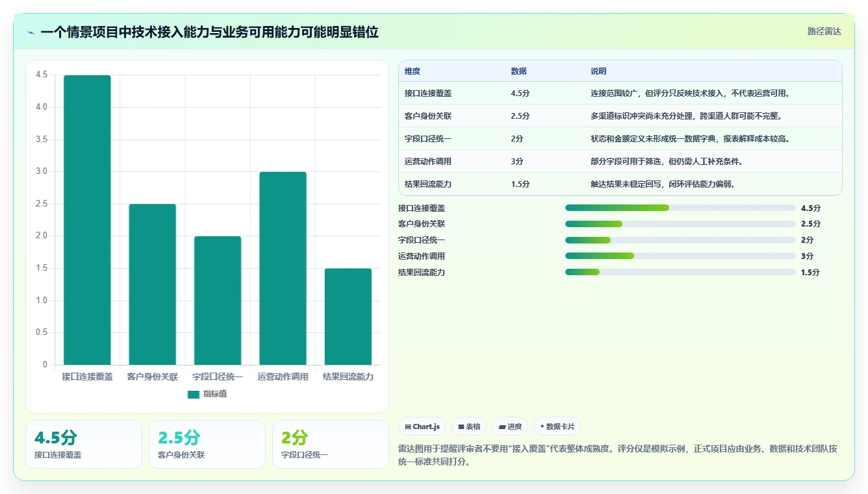Click the 字段口径统一 progress bar
Image resolution: width=868 pixels, height=494 pixels.
[680, 240]
